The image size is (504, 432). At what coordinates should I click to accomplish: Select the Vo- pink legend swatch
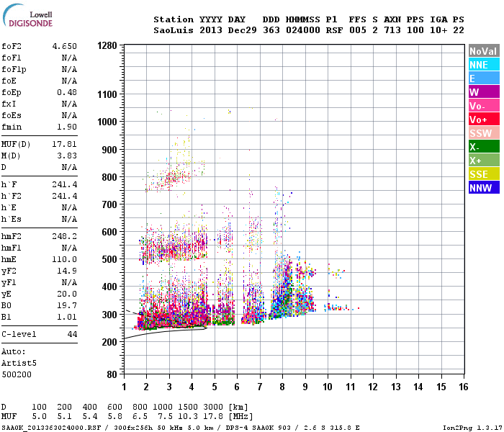click(x=484, y=106)
